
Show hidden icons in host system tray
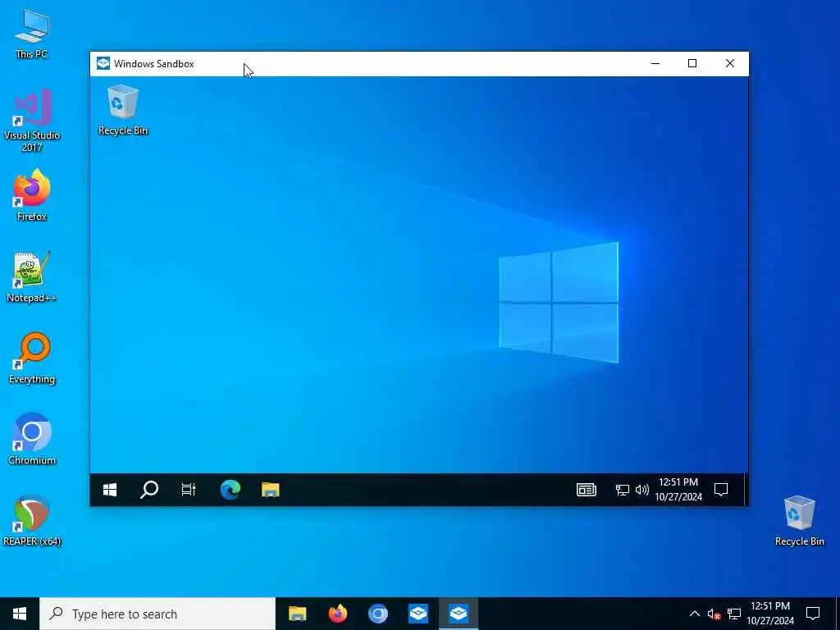694,614
